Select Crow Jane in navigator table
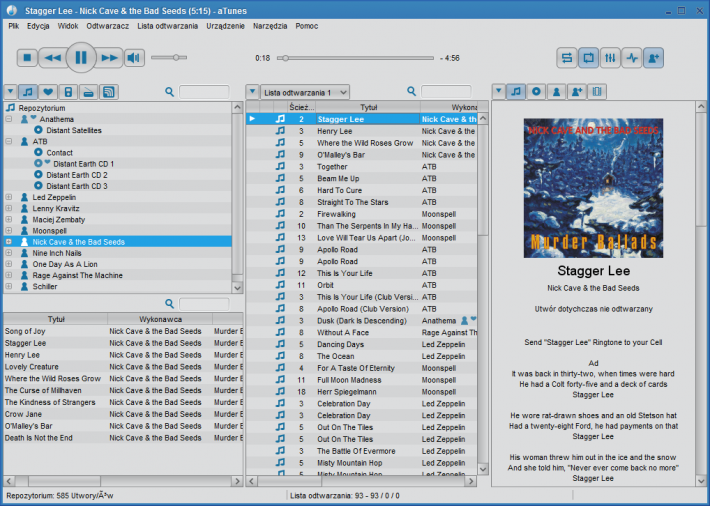 123,414
